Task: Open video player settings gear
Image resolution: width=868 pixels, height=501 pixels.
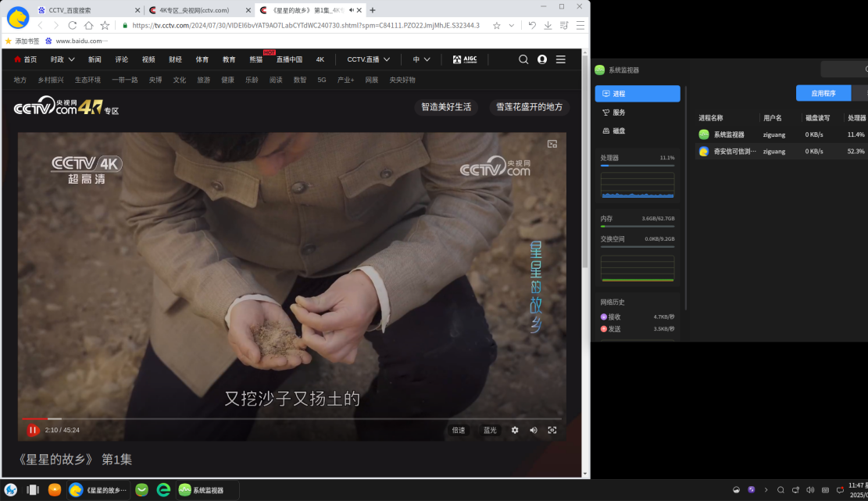Action: (x=515, y=430)
